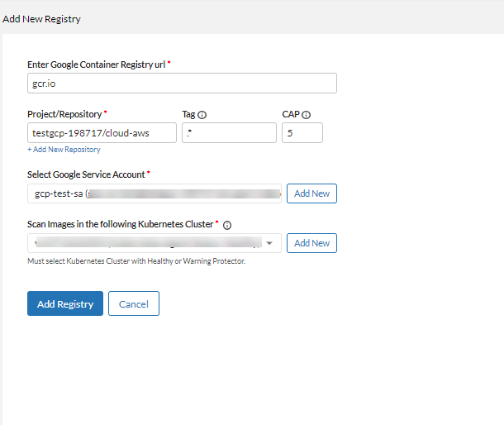504x425 pixels.
Task: Click the CAP info icon
Action: pos(306,115)
